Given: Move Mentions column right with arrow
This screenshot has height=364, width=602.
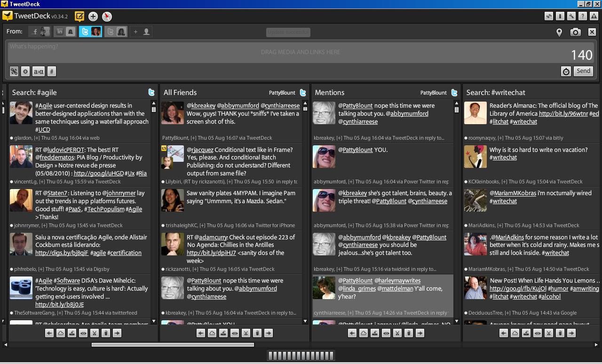Looking at the screenshot, I should pyautogui.click(x=420, y=333).
